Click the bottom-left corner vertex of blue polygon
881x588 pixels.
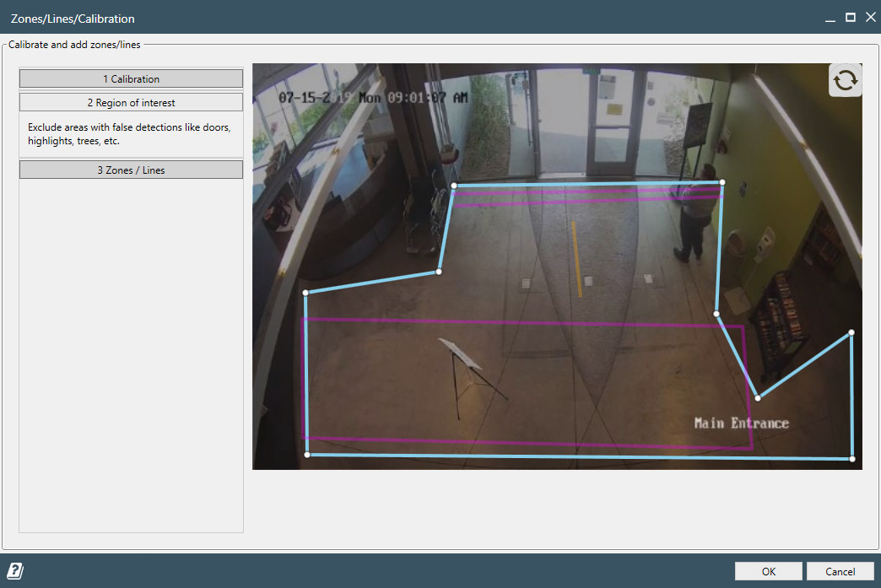306,455
